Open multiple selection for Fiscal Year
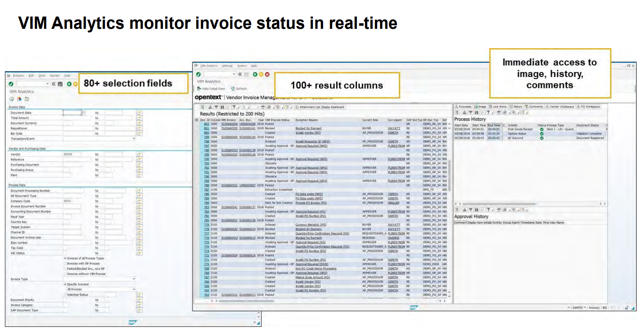The width and height of the screenshot is (644, 331). click(x=139, y=217)
